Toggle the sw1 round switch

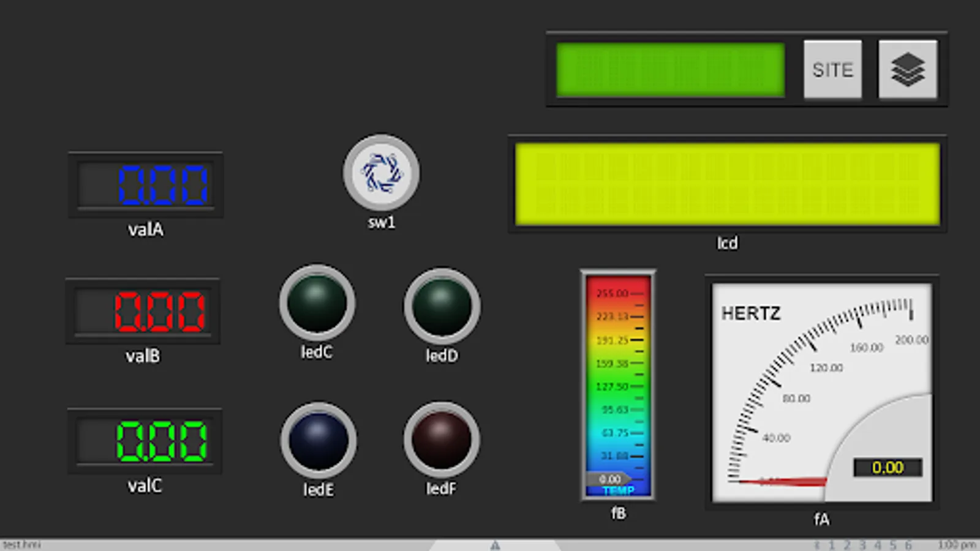(381, 173)
